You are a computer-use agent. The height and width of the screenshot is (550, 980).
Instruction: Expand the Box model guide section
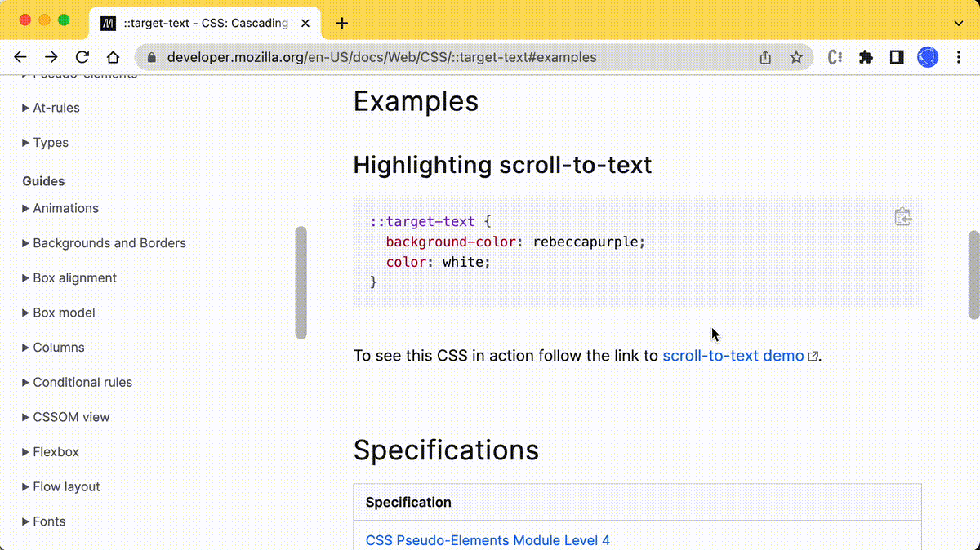[64, 313]
